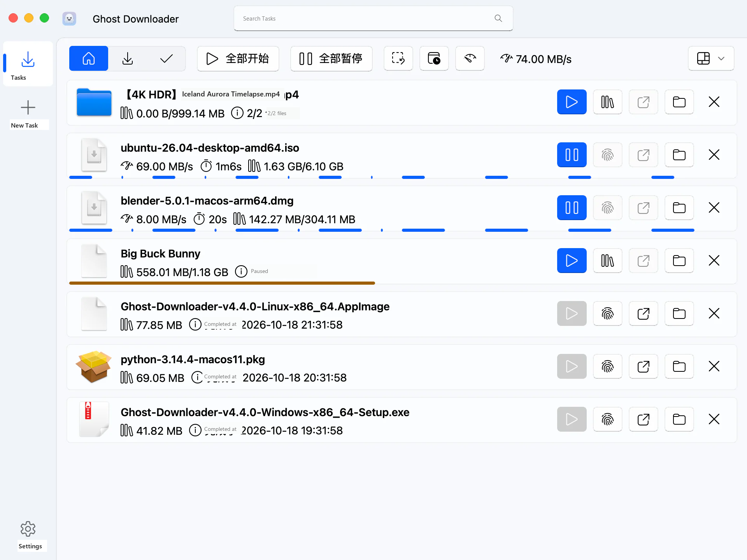
Task: Open folder of Big Buck Bunny
Action: (x=679, y=261)
